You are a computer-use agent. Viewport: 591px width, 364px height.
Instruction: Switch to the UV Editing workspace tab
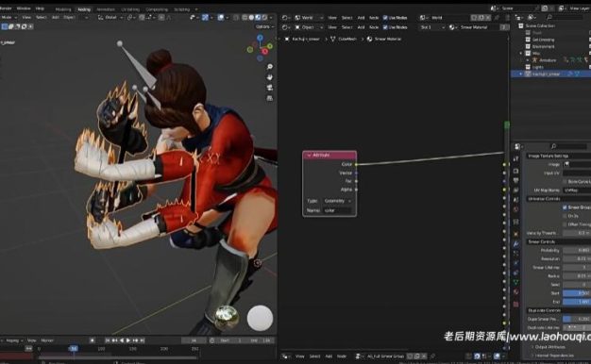[130, 9]
